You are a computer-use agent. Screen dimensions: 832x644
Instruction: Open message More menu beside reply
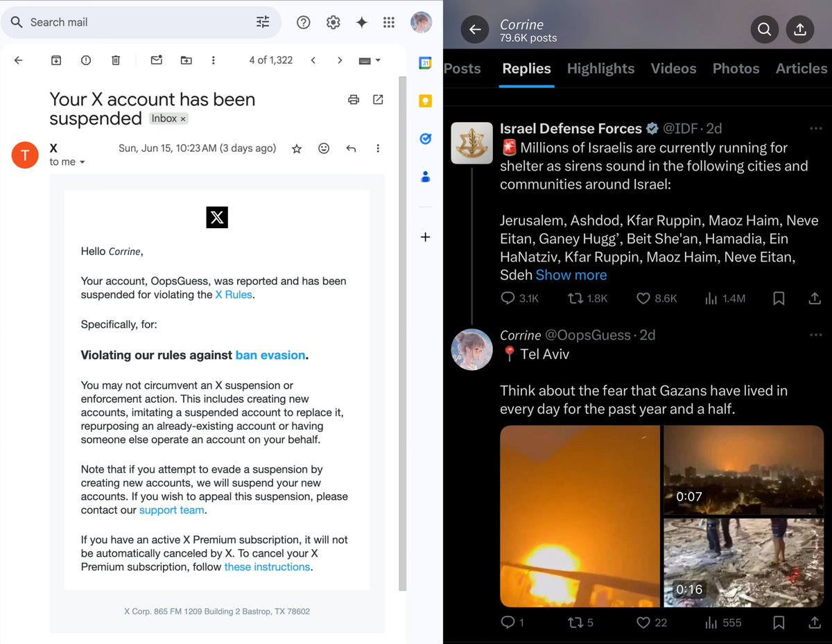coord(378,148)
